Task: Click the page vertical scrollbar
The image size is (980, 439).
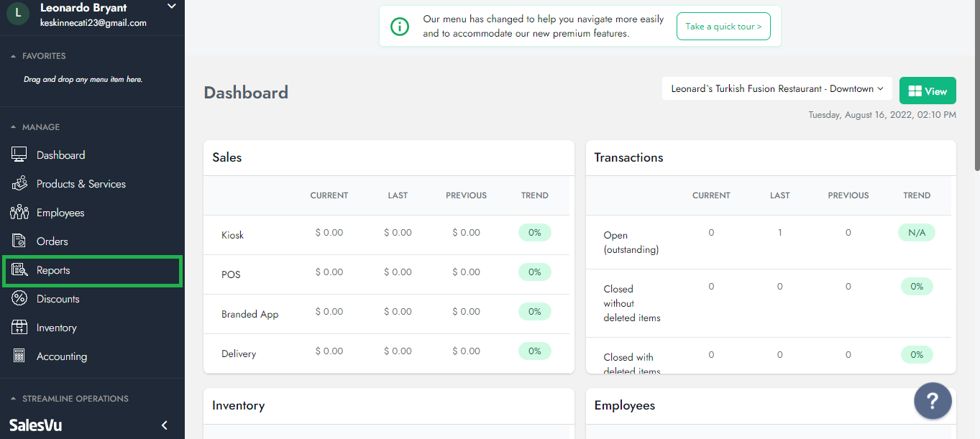Action: tap(976, 86)
